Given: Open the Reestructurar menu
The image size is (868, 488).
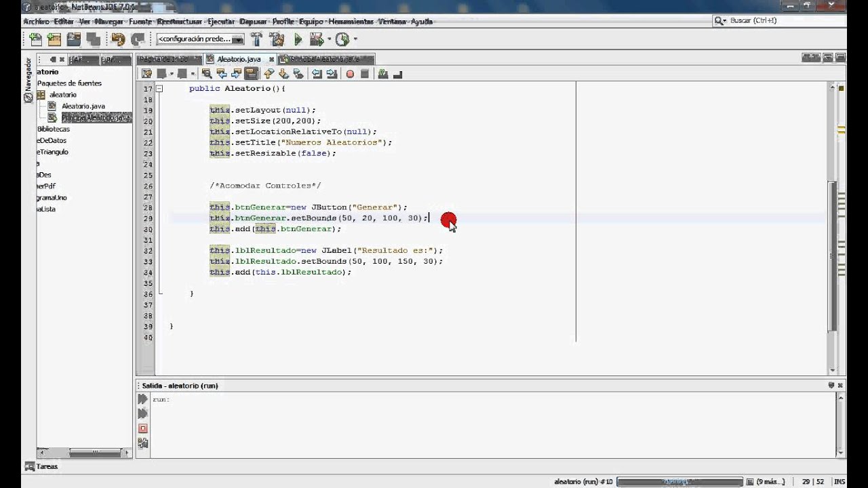Looking at the screenshot, I should click(x=180, y=21).
